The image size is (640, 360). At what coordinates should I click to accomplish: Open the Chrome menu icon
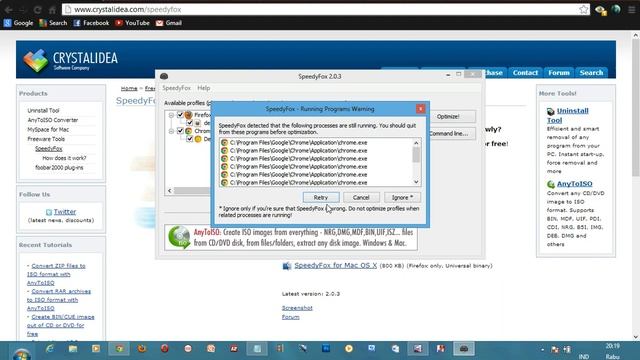pyautogui.click(x=632, y=9)
